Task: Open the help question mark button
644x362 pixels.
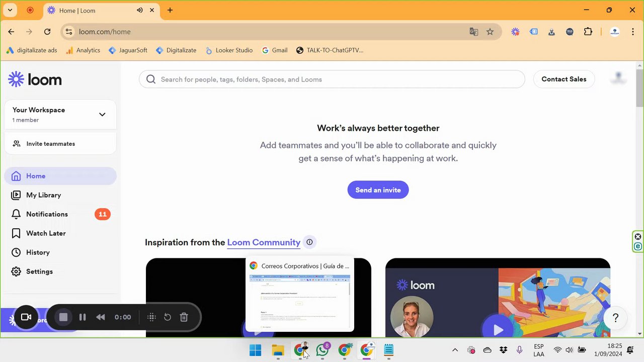Action: click(x=615, y=318)
